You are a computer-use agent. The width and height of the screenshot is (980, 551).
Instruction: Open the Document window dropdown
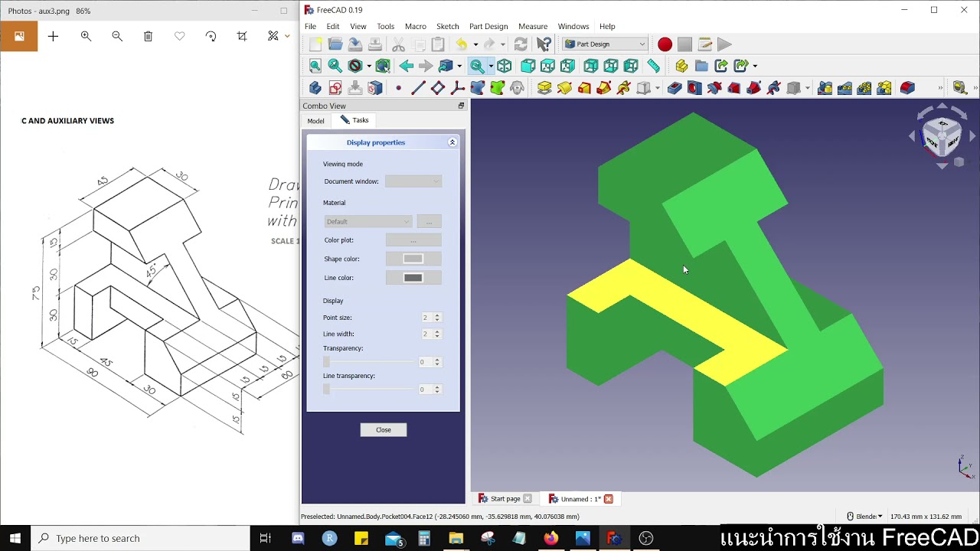pos(413,181)
